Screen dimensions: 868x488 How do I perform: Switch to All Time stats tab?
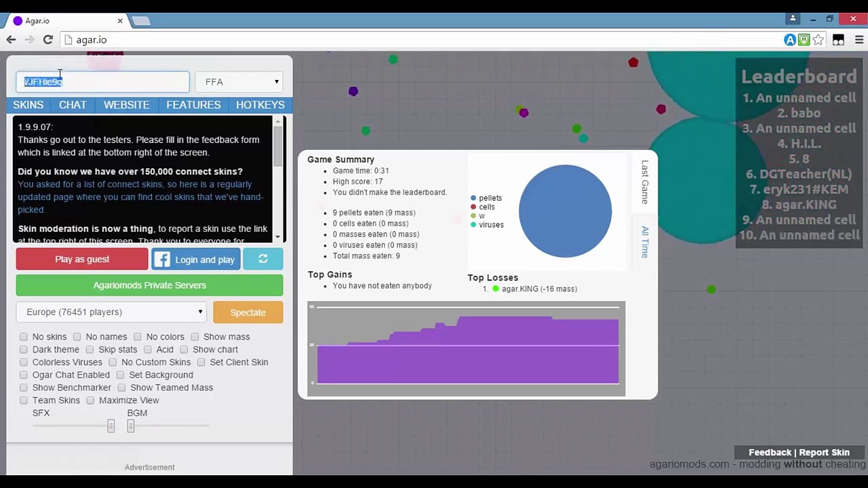[x=645, y=242]
